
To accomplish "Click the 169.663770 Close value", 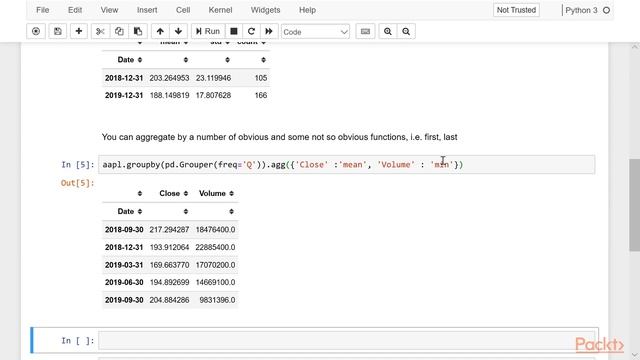I will click(x=169, y=265).
